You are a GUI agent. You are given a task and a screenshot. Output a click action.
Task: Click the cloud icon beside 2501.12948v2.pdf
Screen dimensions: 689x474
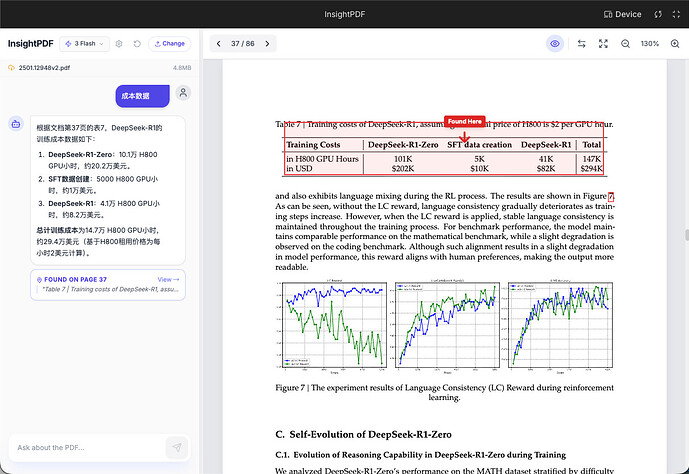11,68
